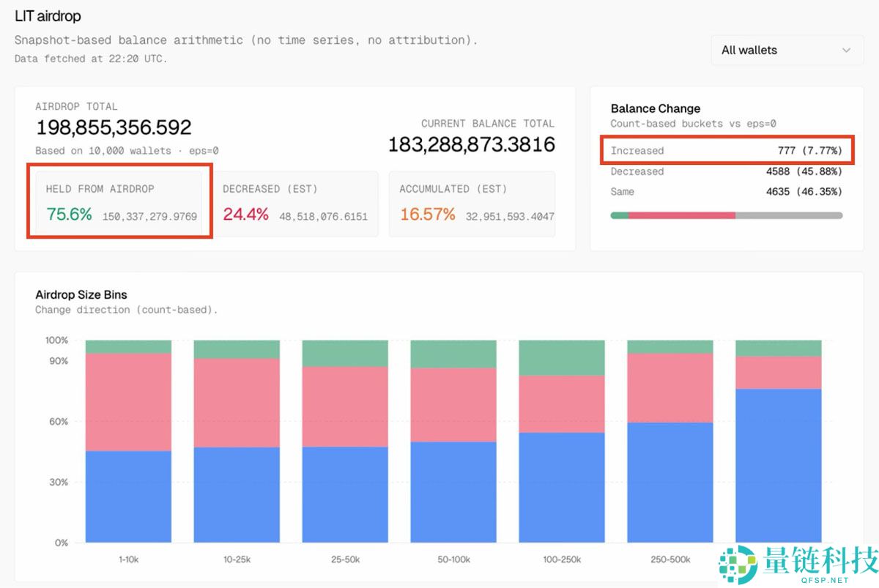Click the Decreased row in Balance Change

click(x=727, y=171)
